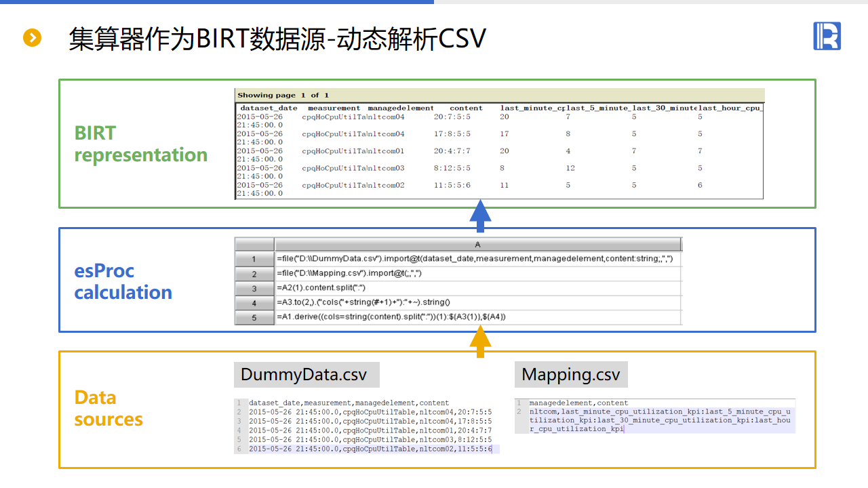Click the DummyData.csv file label
The height and width of the screenshot is (488, 868).
coord(304,375)
